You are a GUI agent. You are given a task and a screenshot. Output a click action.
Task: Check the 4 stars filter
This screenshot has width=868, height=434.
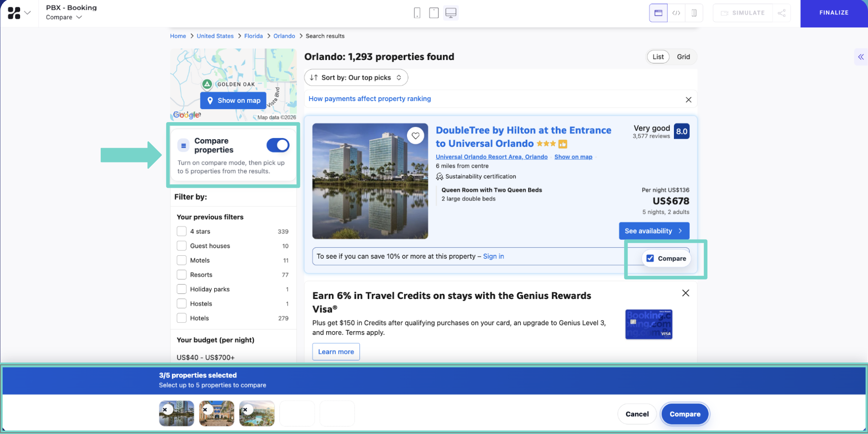click(x=181, y=231)
